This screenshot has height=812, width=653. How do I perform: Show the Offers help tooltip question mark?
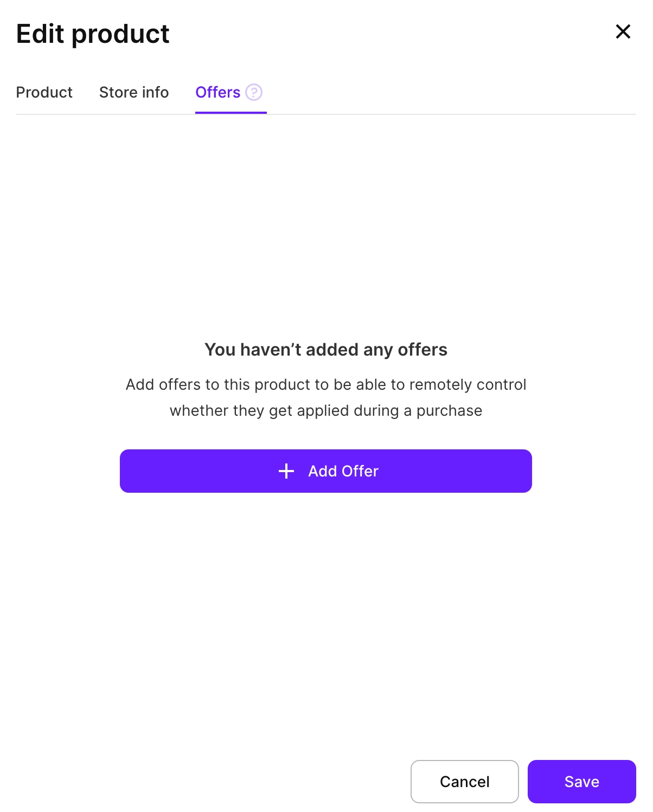(254, 92)
